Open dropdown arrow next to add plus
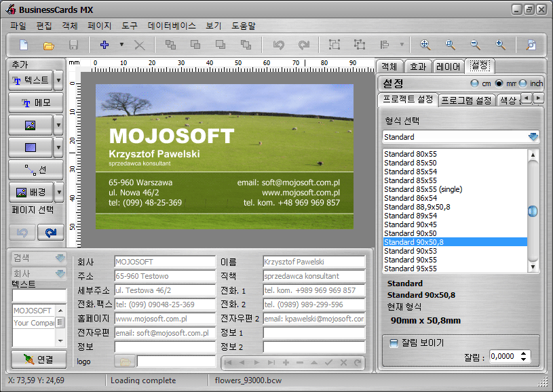Image resolution: width=553 pixels, height=392 pixels. coord(121,44)
